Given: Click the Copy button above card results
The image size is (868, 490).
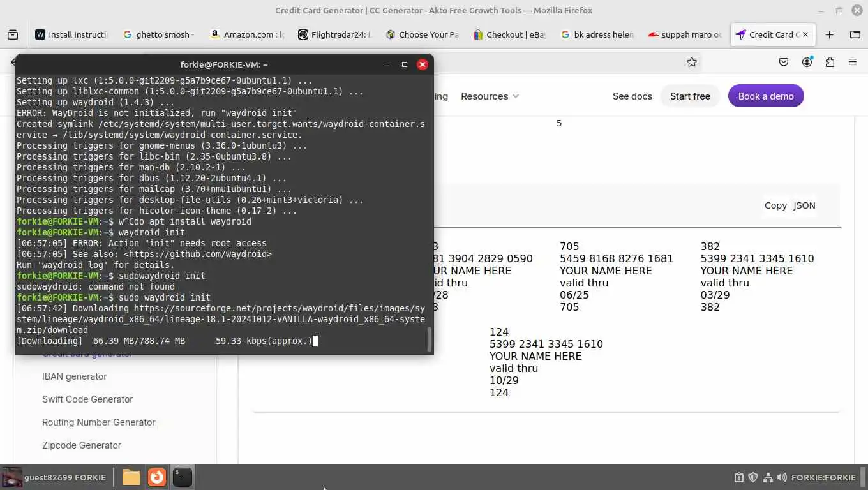Looking at the screenshot, I should point(775,205).
